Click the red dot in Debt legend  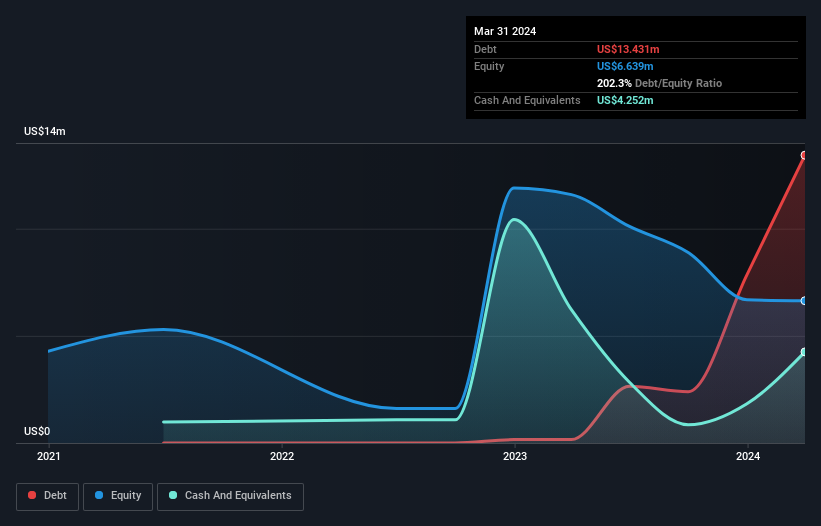click(x=32, y=495)
